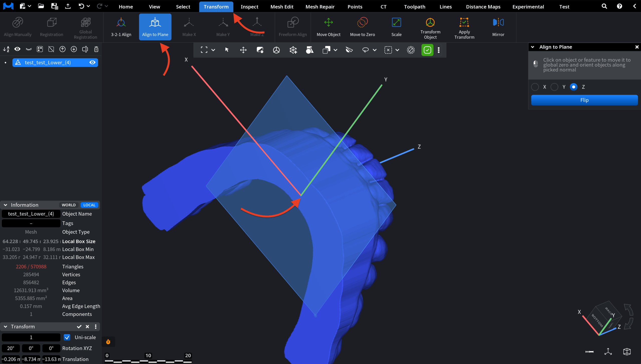This screenshot has width=641, height=364.
Task: Collapse the Align to Plane panel header
Action: click(533, 47)
